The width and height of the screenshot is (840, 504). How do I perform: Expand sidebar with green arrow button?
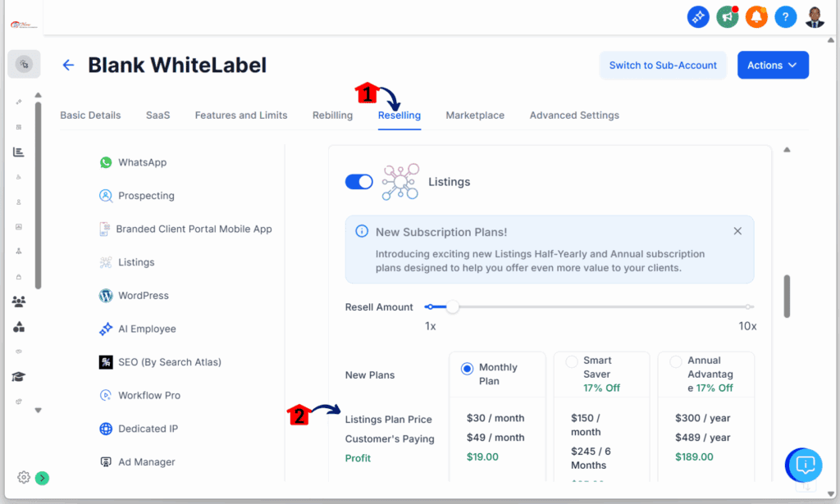43,478
